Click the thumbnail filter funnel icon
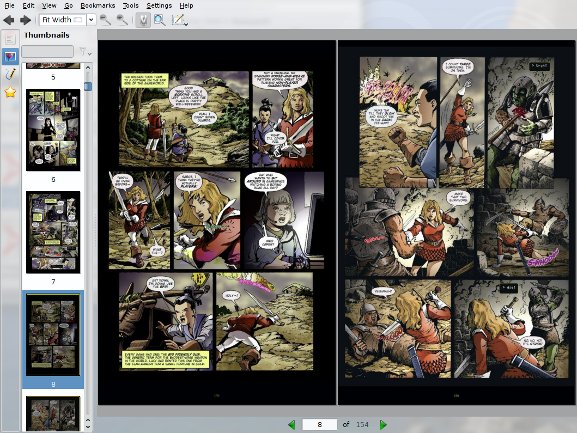The width and height of the screenshot is (577, 433). point(85,52)
